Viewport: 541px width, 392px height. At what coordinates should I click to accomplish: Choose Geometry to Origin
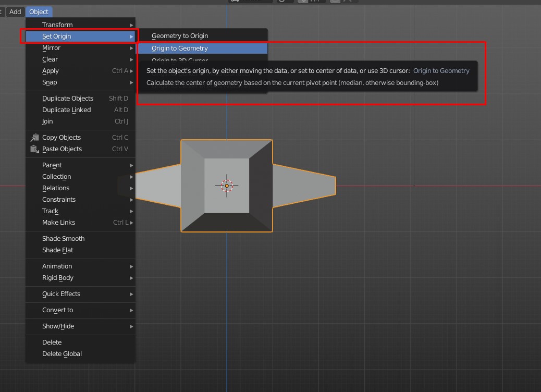[180, 35]
